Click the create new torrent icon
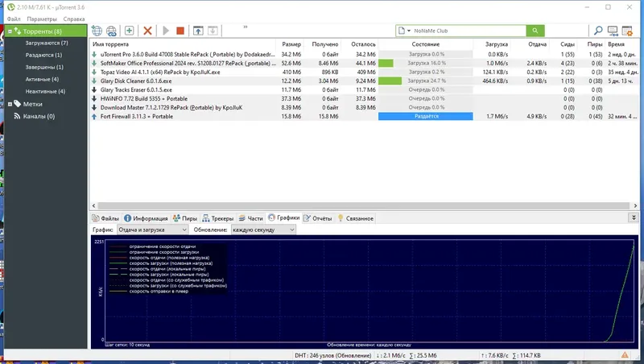The image size is (644, 364). [129, 31]
